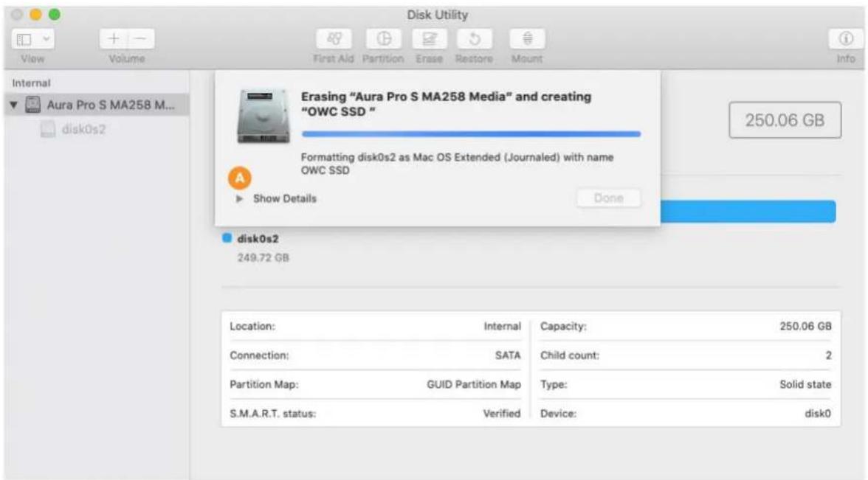This screenshot has height=480, width=868.
Task: Click the View dropdown chevron
Action: (x=46, y=38)
